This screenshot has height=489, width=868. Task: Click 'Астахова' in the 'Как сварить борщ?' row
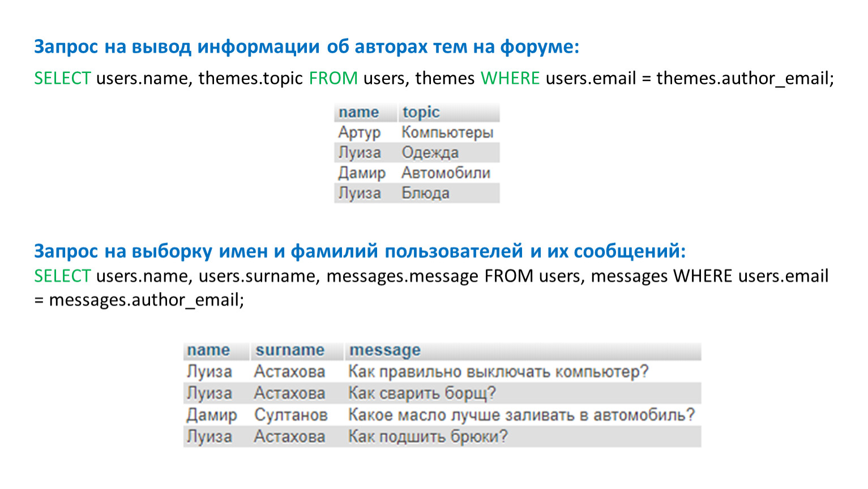289,393
